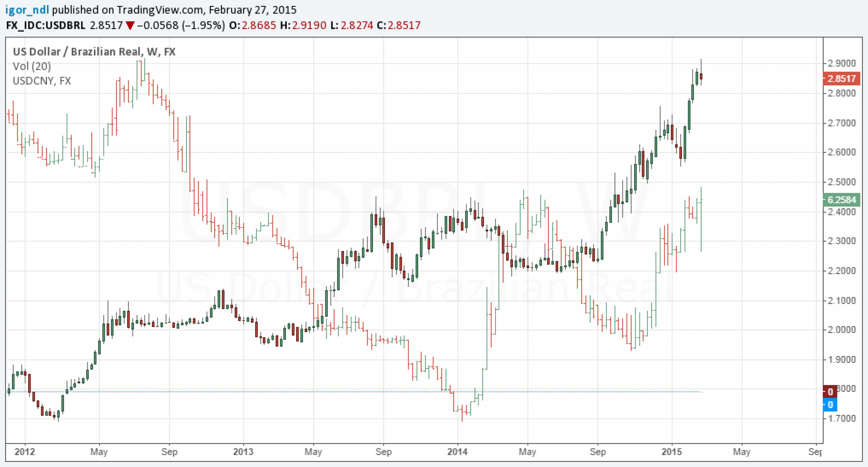
Task: Click the 2.5000 price scale label
Action: (841, 182)
